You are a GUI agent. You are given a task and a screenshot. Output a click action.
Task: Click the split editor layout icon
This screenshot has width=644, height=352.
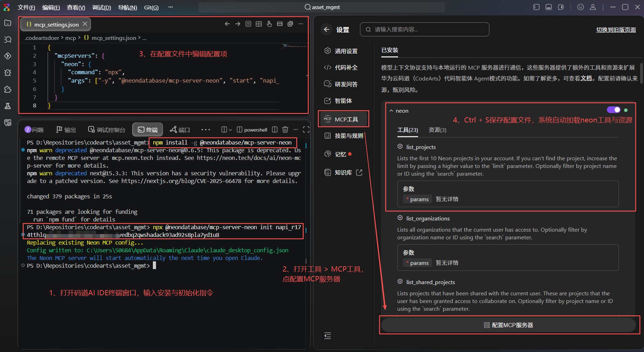pos(280,24)
